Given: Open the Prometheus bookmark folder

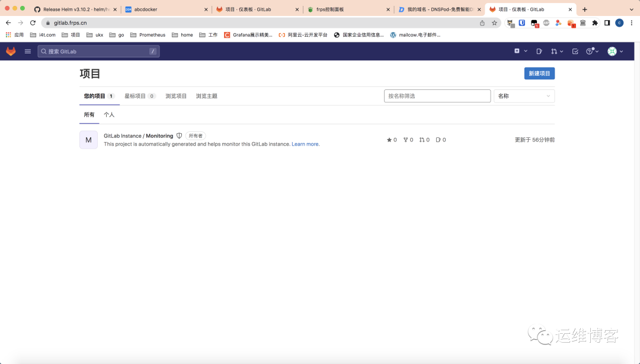Looking at the screenshot, I should (148, 35).
